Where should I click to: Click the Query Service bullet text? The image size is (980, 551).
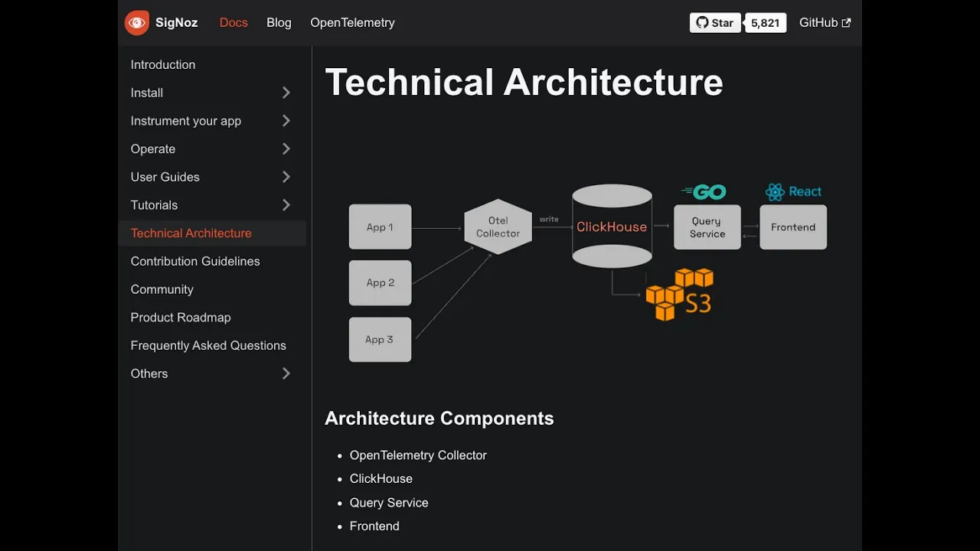[x=389, y=503]
